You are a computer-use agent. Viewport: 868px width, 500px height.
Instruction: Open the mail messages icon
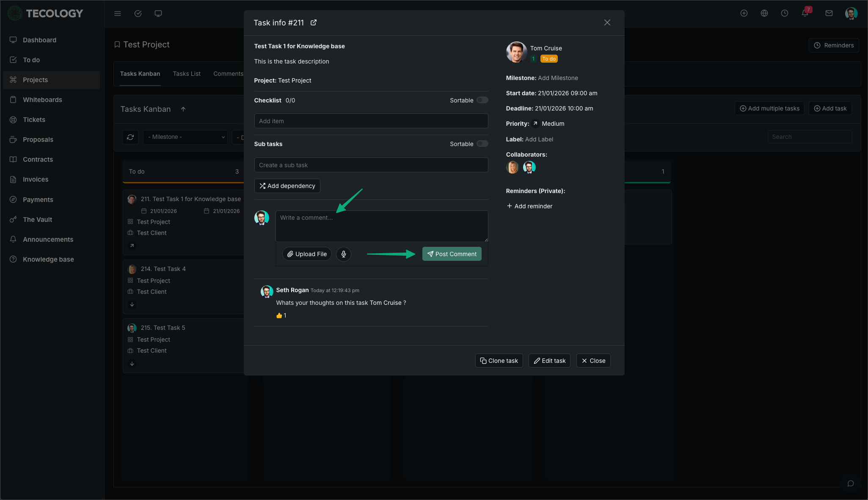click(x=829, y=14)
